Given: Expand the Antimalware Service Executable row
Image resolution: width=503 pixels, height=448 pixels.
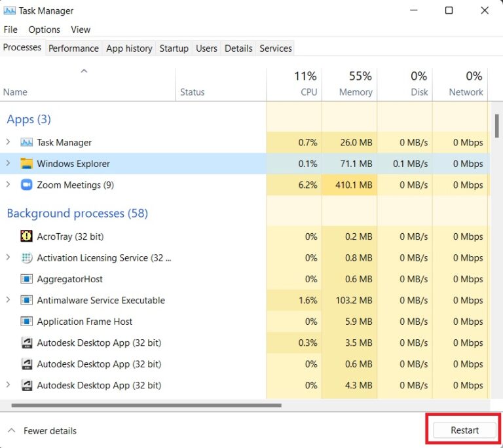Looking at the screenshot, I should (8, 300).
